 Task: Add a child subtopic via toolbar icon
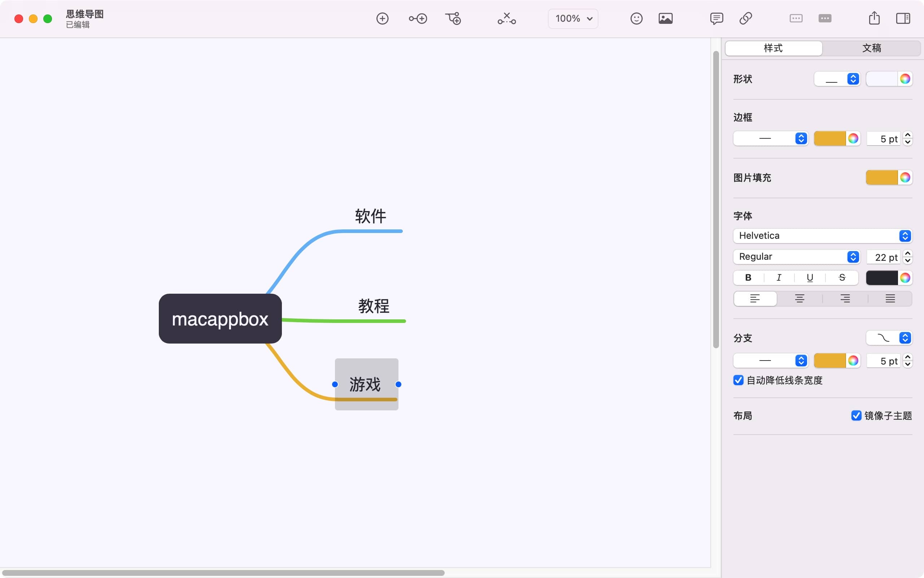[453, 18]
